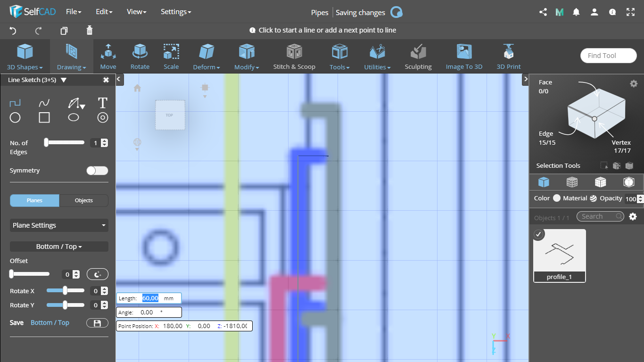Screen dimensions: 644x362
Task: Toggle the Symmetry switch
Action: click(97, 171)
